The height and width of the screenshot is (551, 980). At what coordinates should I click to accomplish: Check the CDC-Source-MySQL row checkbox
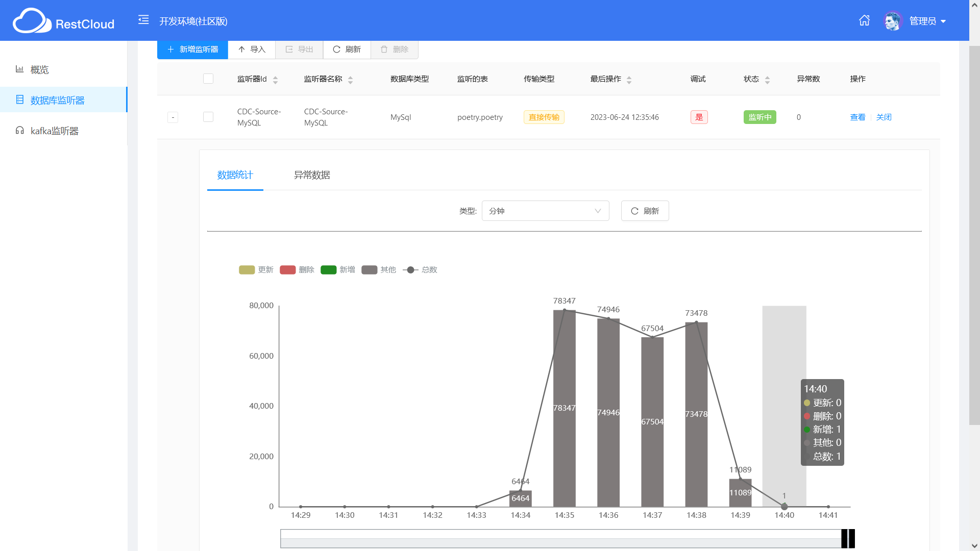coord(208,117)
